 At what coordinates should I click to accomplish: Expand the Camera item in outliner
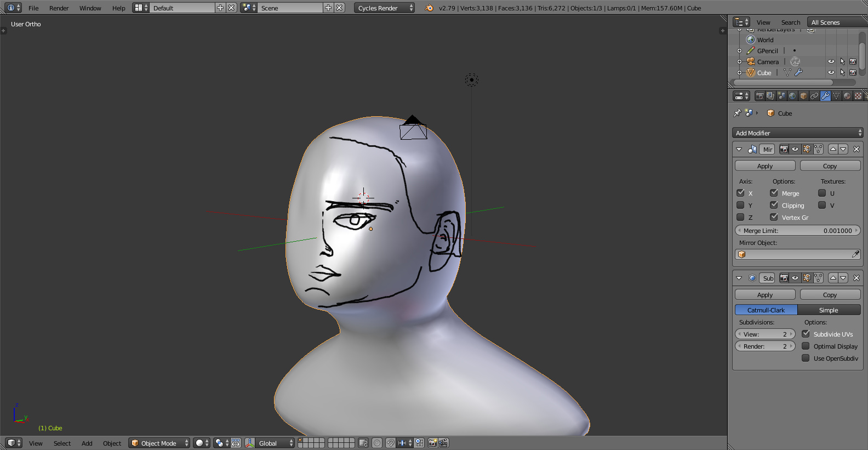(x=739, y=61)
